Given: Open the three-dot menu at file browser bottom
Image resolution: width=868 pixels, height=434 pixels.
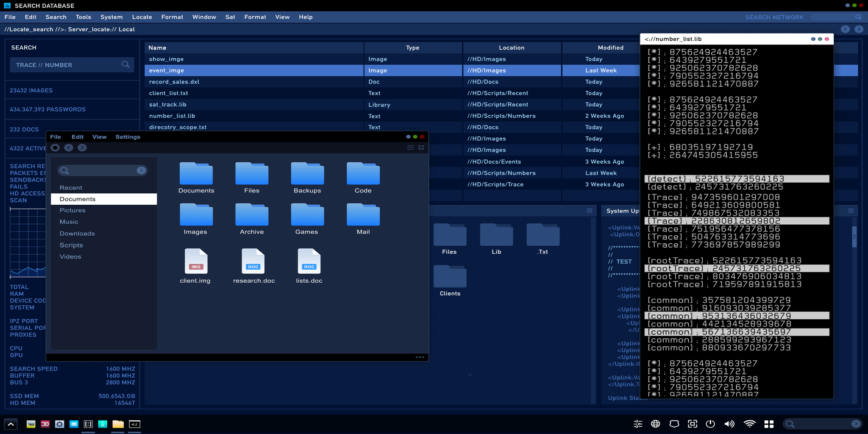Looking at the screenshot, I should 420,357.
